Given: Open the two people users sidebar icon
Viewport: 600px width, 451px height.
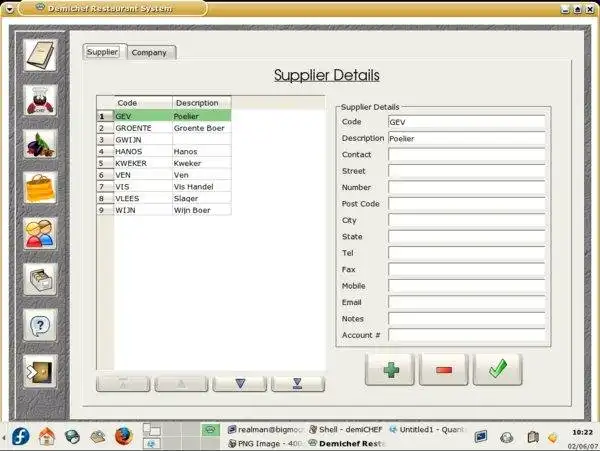Looking at the screenshot, I should click(x=40, y=234).
